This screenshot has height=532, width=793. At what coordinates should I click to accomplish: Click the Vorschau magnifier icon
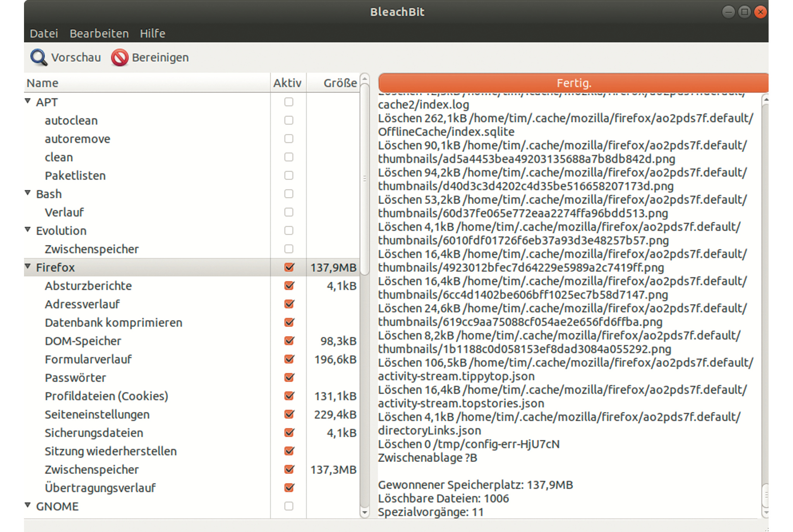[x=39, y=58]
